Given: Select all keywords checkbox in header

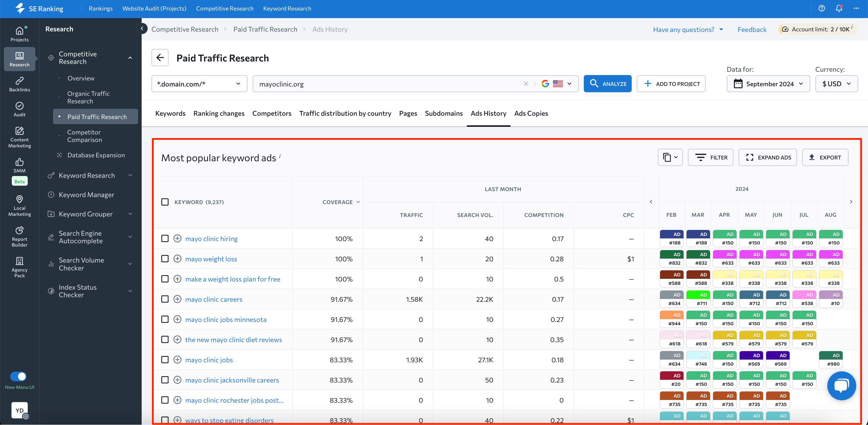Looking at the screenshot, I should click(165, 202).
